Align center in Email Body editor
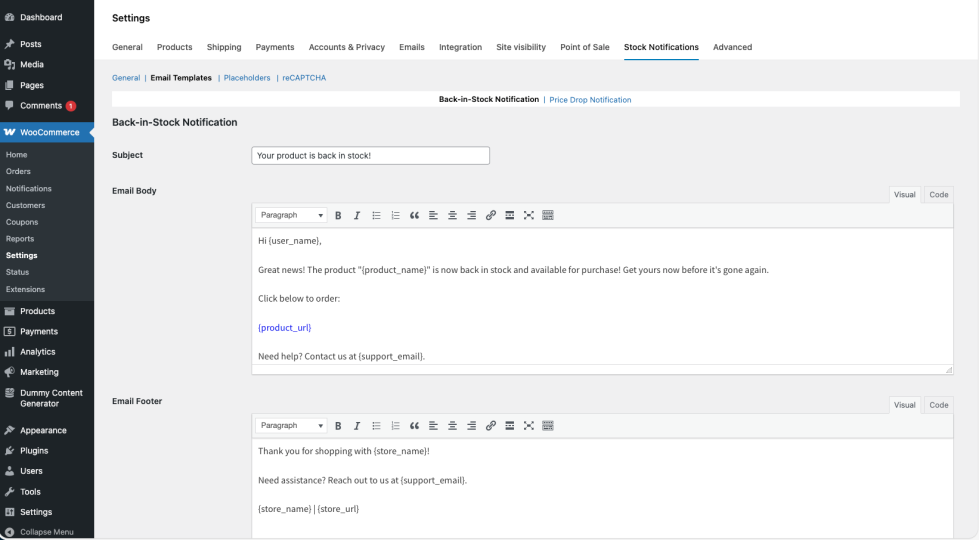 pos(453,215)
